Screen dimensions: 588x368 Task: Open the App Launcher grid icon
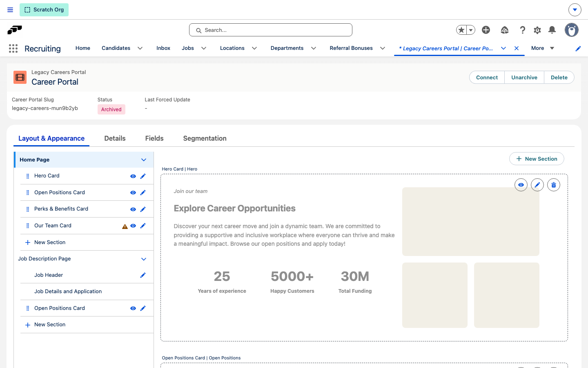point(13,49)
